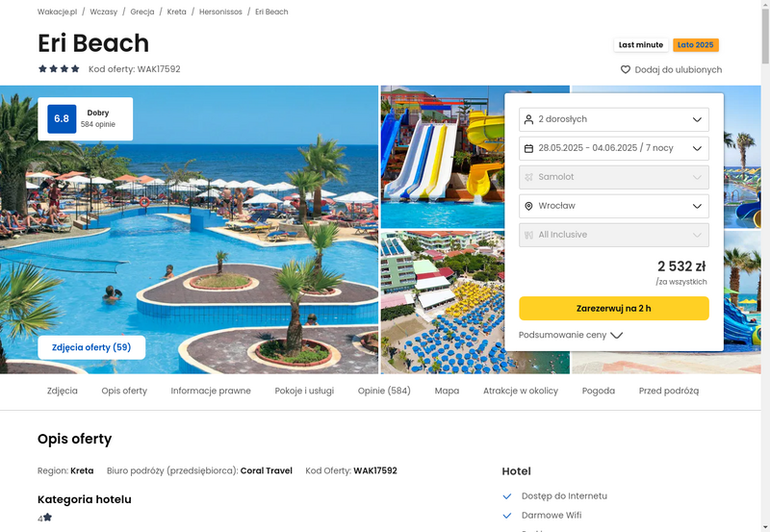770x532 pixels.
Task: Follow the Hersonissos breadcrumb link
Action: pyautogui.click(x=220, y=12)
